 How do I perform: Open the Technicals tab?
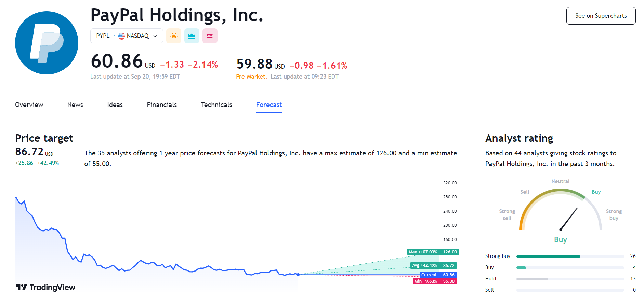pos(216,105)
